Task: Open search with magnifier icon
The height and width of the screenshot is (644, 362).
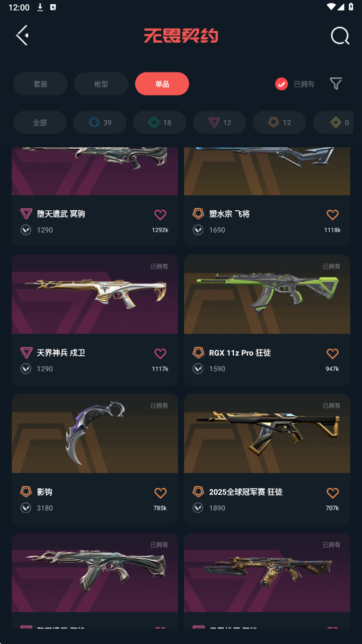Action: click(340, 36)
